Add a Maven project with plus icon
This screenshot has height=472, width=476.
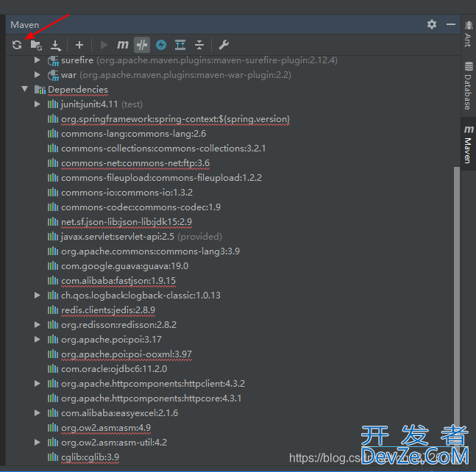tap(79, 45)
